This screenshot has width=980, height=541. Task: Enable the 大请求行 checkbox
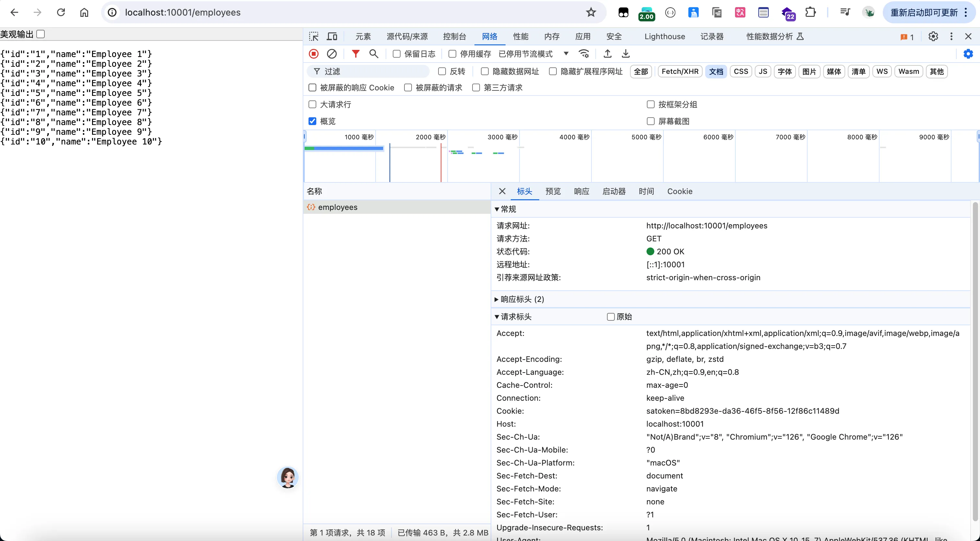[312, 105]
